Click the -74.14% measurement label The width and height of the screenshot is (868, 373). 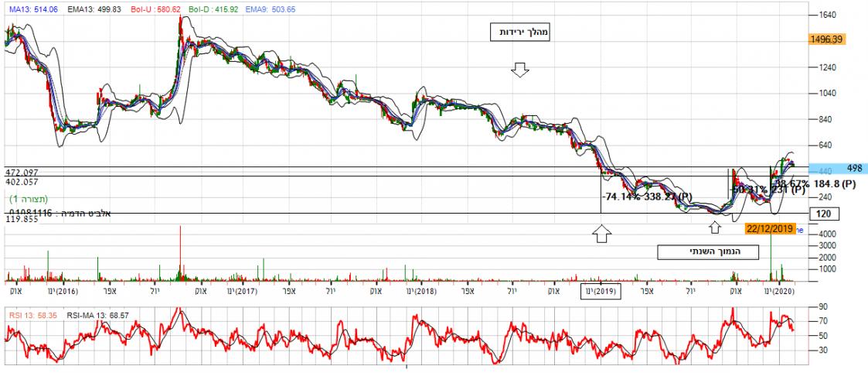coord(621,197)
